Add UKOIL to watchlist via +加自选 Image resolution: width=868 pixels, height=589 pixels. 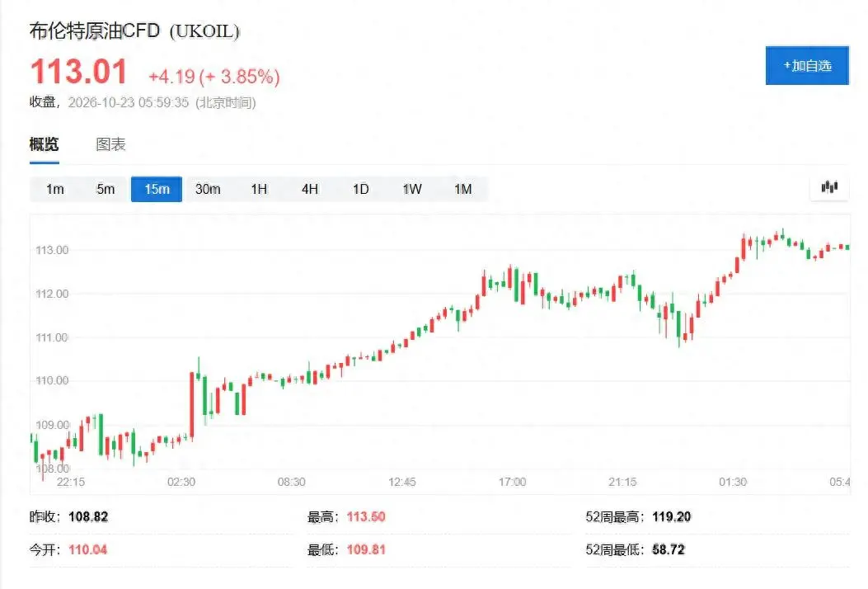pyautogui.click(x=806, y=65)
